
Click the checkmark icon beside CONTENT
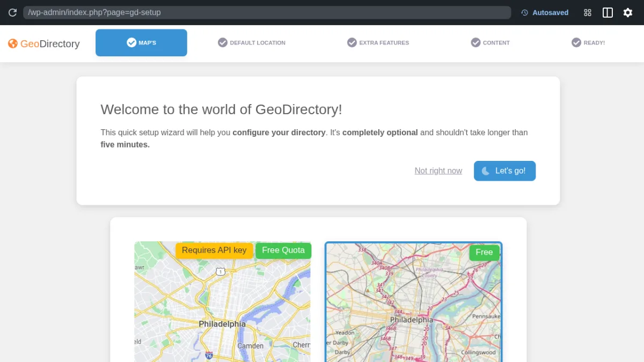click(475, 42)
